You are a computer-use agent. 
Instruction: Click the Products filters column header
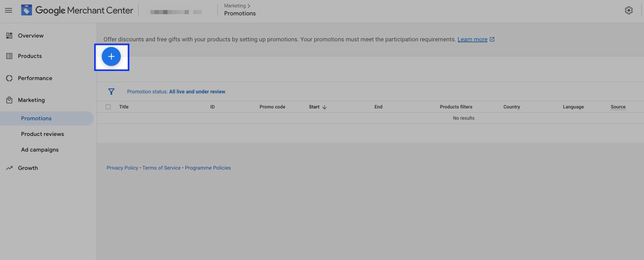[x=456, y=107]
